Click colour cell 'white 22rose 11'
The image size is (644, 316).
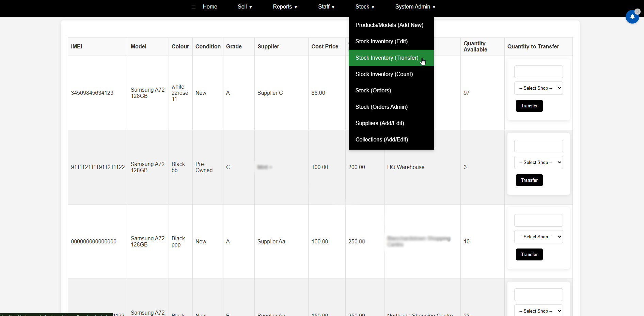(180, 93)
